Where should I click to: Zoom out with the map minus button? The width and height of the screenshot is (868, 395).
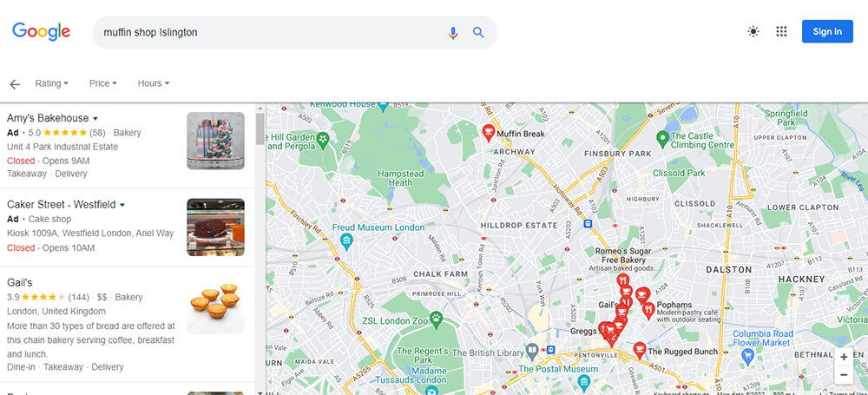(844, 375)
